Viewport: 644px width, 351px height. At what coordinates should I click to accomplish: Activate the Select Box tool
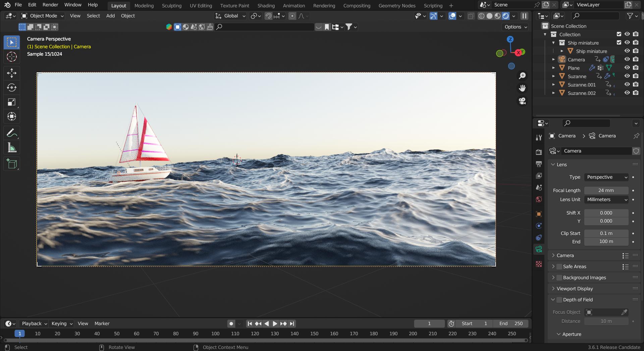[12, 43]
